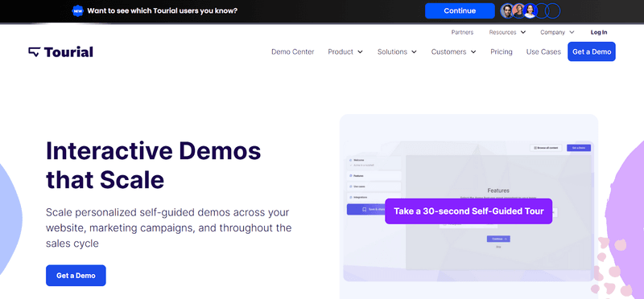Go to Demo Center
The width and height of the screenshot is (644, 299).
[293, 51]
